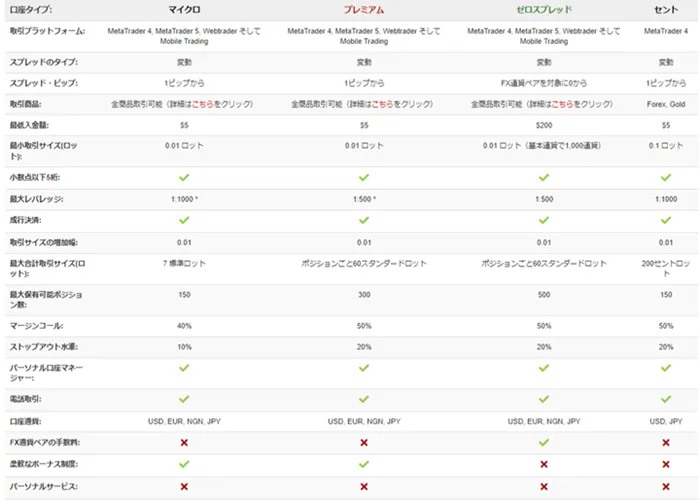Open the こちら link in マイクロ column
The image size is (700, 502).
(203, 104)
